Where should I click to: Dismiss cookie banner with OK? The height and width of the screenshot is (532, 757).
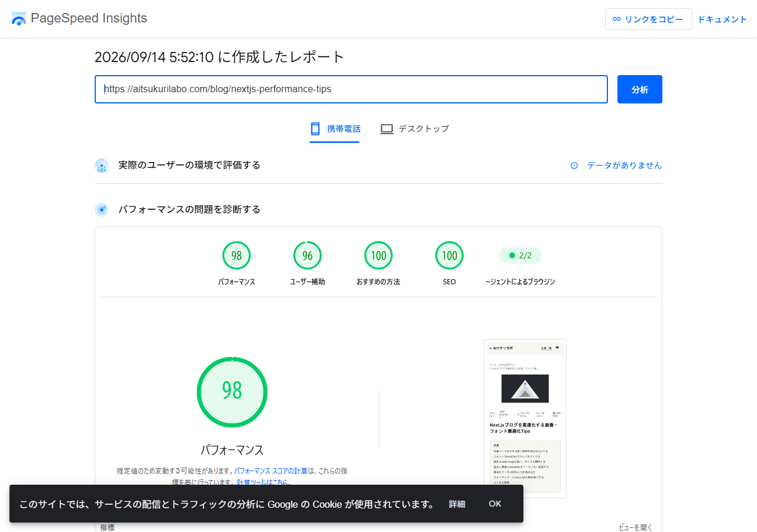click(x=495, y=504)
